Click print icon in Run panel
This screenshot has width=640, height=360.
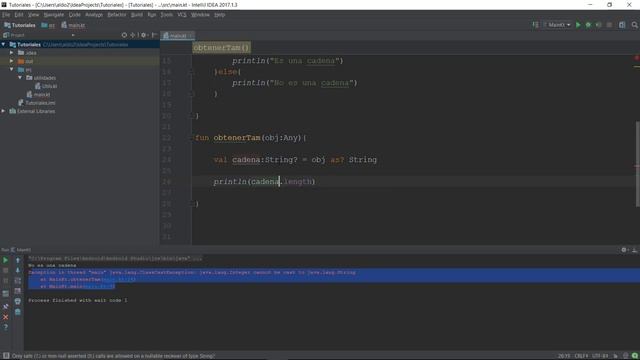pos(18,302)
